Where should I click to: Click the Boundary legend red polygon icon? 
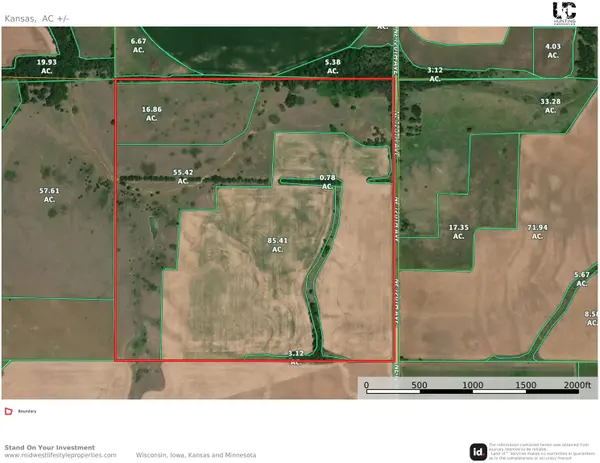coord(8,411)
